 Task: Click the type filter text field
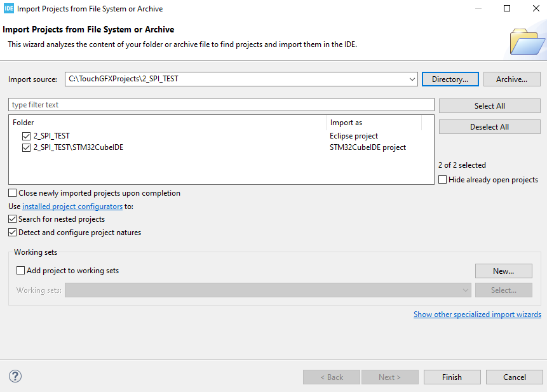pos(221,105)
